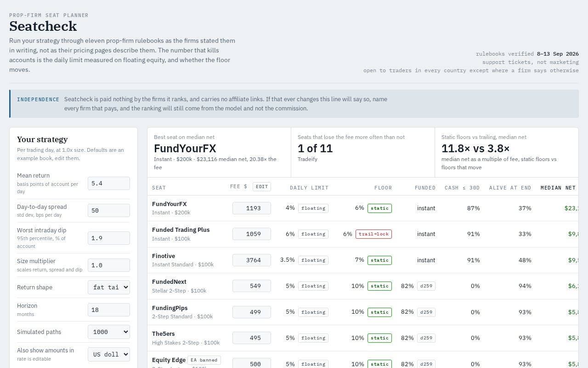Viewport: 588px width, 368px height.
Task: Edit the FundYourFX fee field
Action: pos(252,208)
